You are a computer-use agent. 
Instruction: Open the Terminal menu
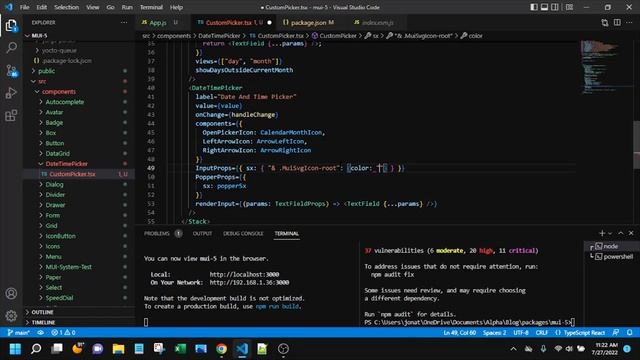coord(151,7)
